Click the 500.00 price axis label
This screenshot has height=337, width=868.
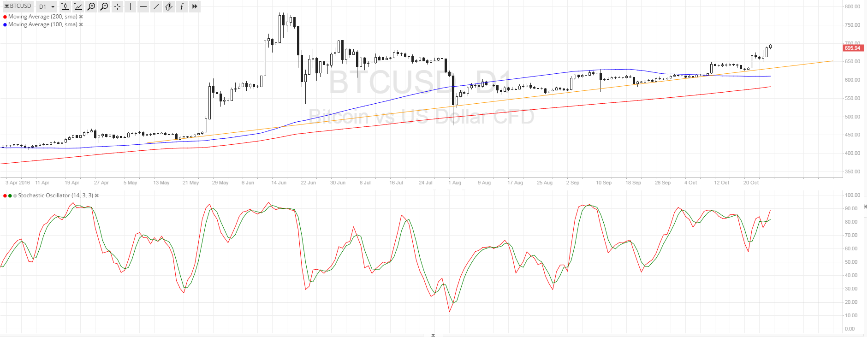click(x=852, y=117)
